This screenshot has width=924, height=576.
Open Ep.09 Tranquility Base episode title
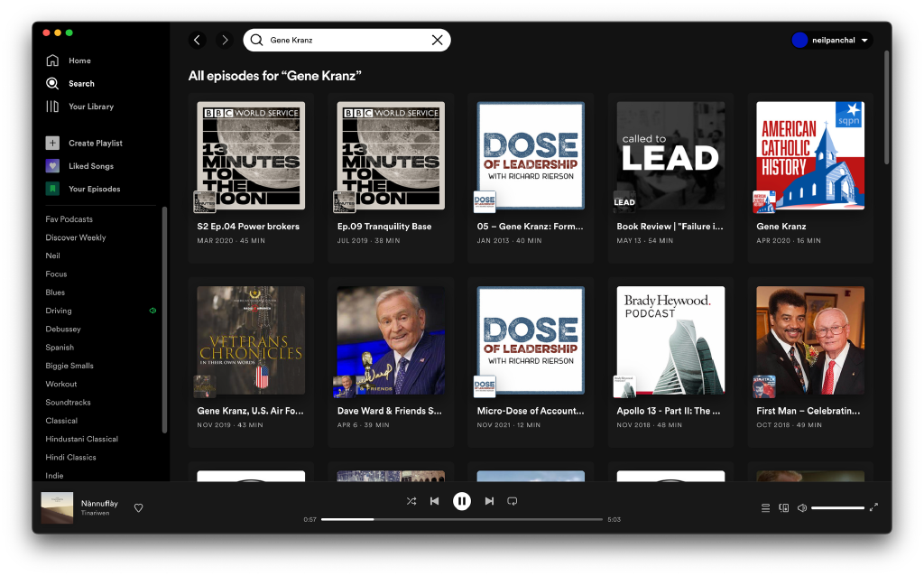pos(384,227)
